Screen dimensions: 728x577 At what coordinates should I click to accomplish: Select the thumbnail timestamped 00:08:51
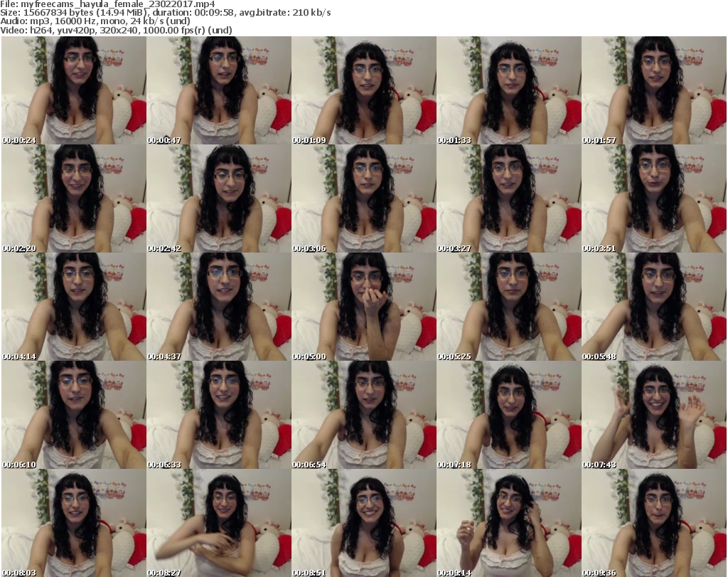coord(364,523)
